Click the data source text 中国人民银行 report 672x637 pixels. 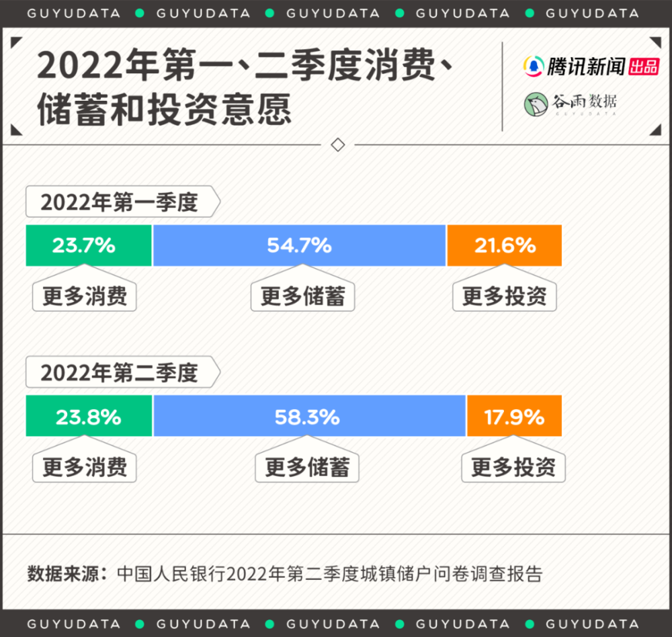click(x=329, y=574)
